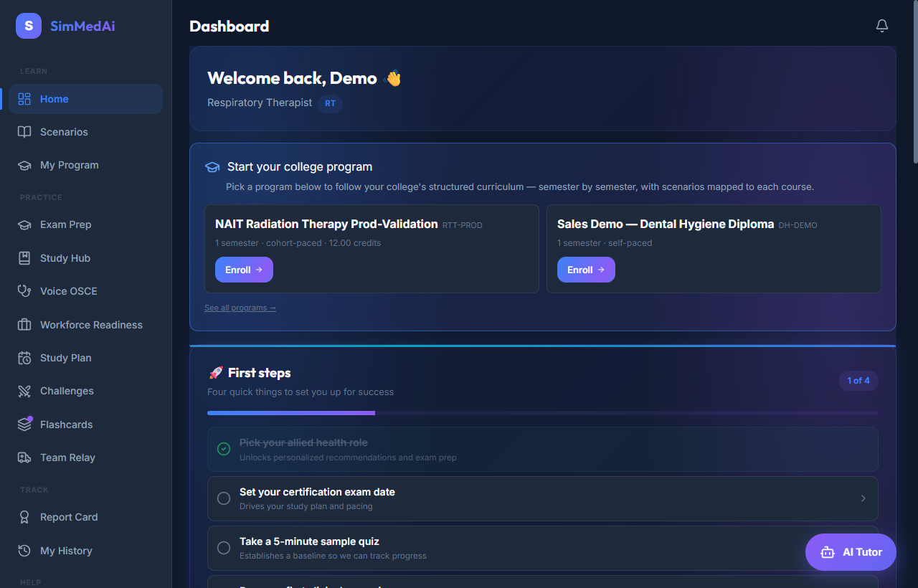This screenshot has width=918, height=588.
Task: Open My Program section
Action: click(86, 165)
